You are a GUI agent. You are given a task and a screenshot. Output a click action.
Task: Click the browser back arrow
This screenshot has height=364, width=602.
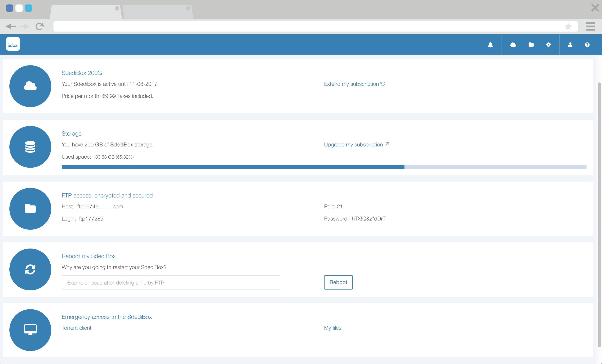pos(11,26)
